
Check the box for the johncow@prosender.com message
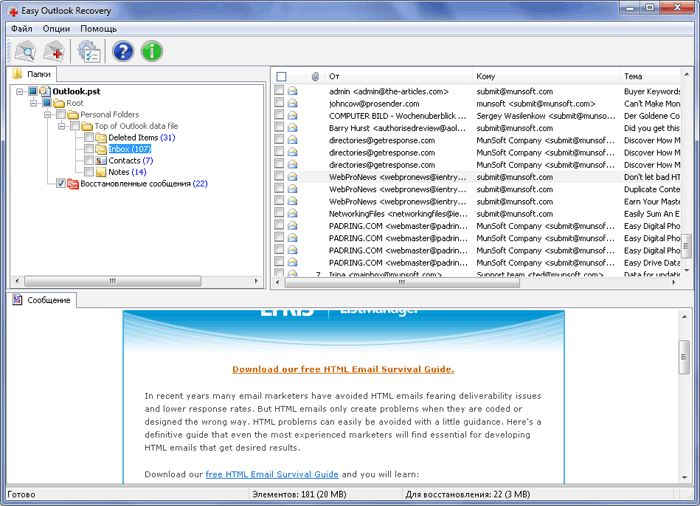pos(279,103)
